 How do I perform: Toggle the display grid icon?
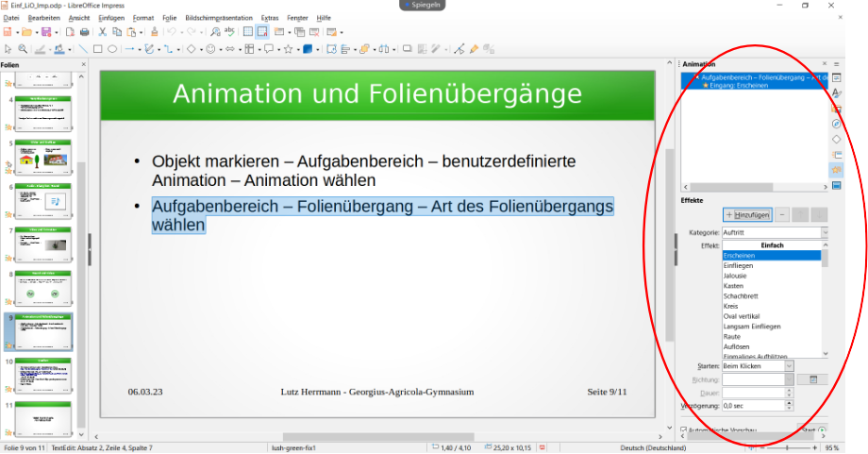(247, 31)
